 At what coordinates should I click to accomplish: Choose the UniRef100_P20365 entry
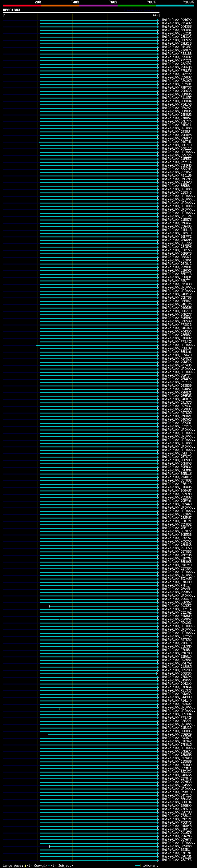pyautogui.click(x=176, y=81)
